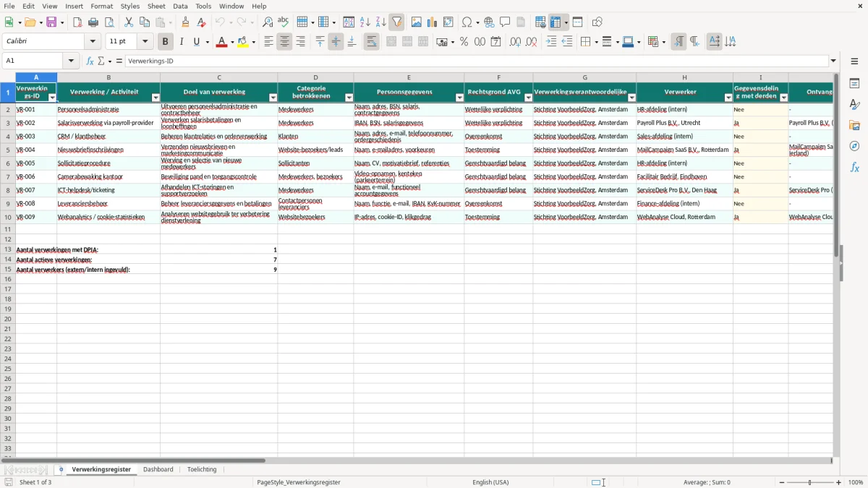Open sidebar Functions fx icon
The width and height of the screenshot is (868, 488).
(854, 167)
